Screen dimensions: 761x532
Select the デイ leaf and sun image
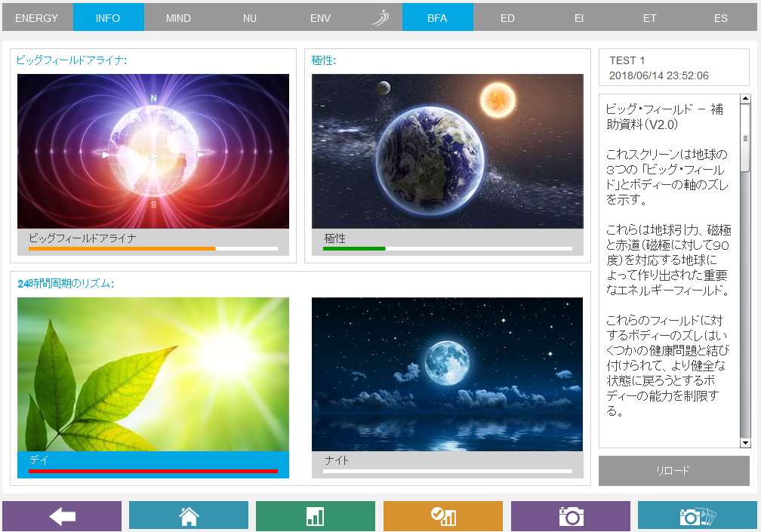153,374
